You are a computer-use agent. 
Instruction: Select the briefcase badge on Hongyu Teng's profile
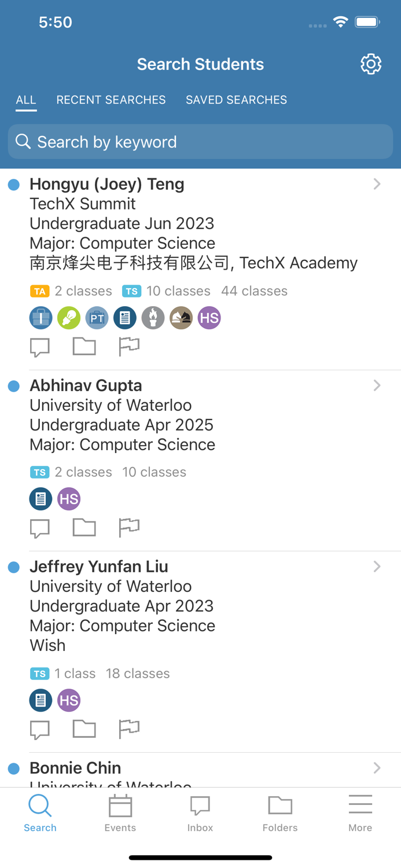pyautogui.click(x=41, y=318)
